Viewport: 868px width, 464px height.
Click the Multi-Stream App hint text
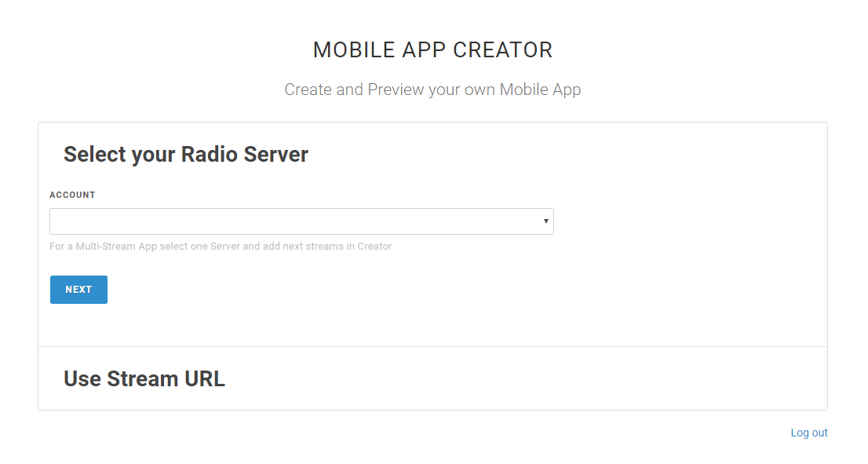pyautogui.click(x=221, y=247)
